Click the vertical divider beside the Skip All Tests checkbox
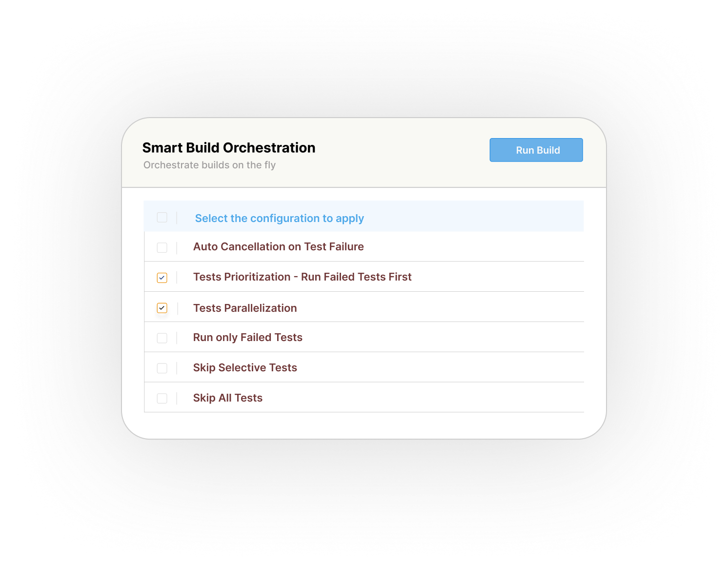Viewport: 728px width, 565px height. [x=177, y=399]
